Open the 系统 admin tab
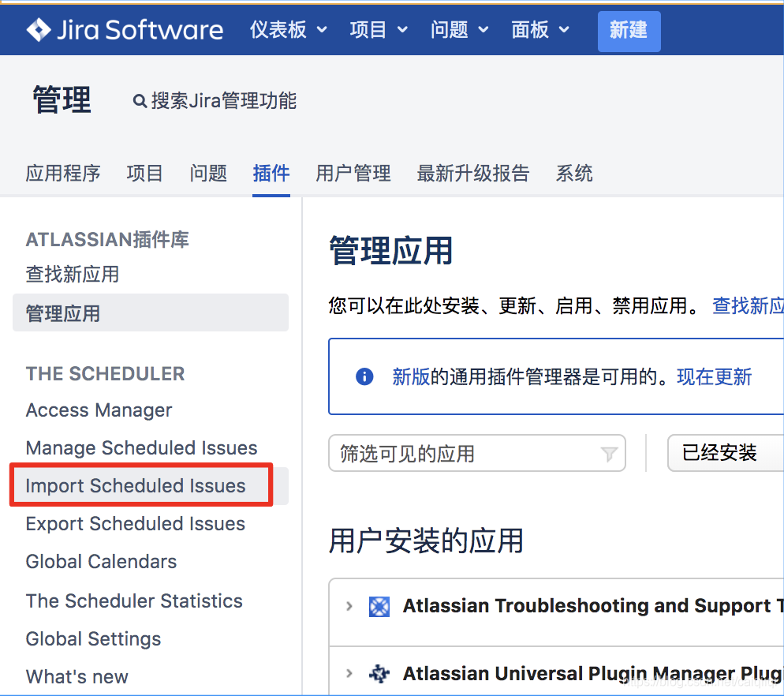784x696 pixels. 574,173
